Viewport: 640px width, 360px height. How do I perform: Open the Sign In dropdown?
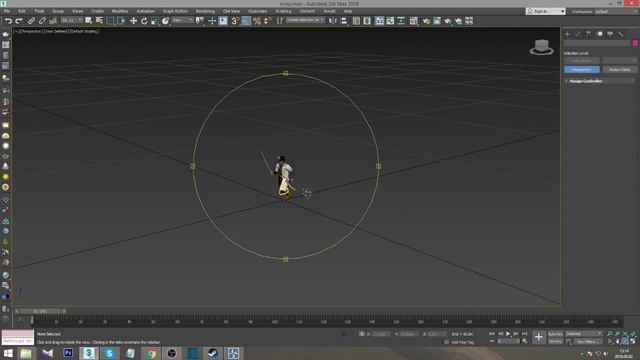pyautogui.click(x=545, y=11)
